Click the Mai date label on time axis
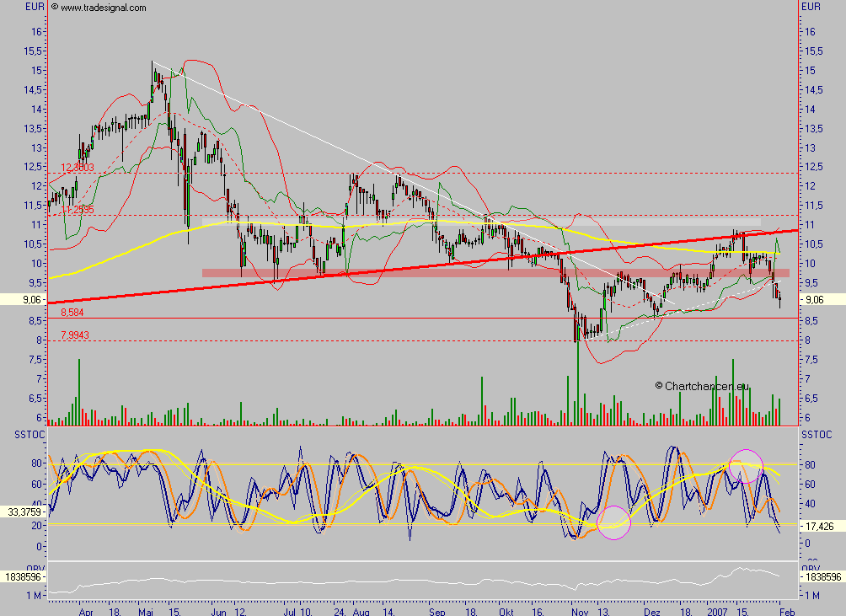Viewport: 846px width, 616px height. [x=146, y=611]
